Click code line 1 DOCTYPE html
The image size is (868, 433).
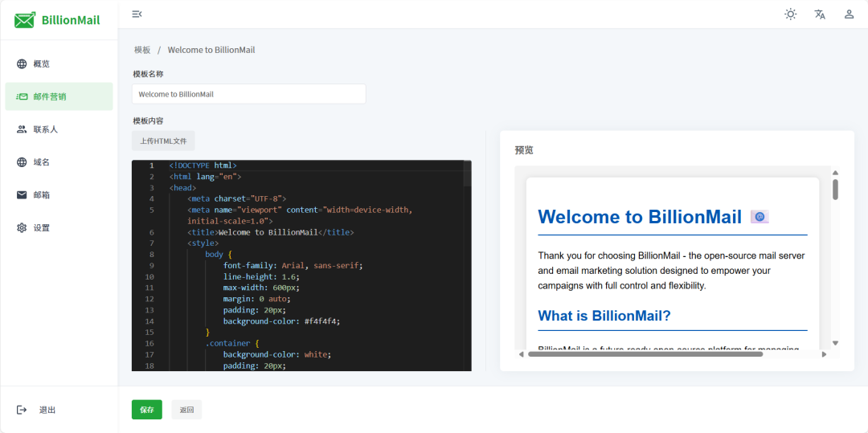click(x=203, y=165)
